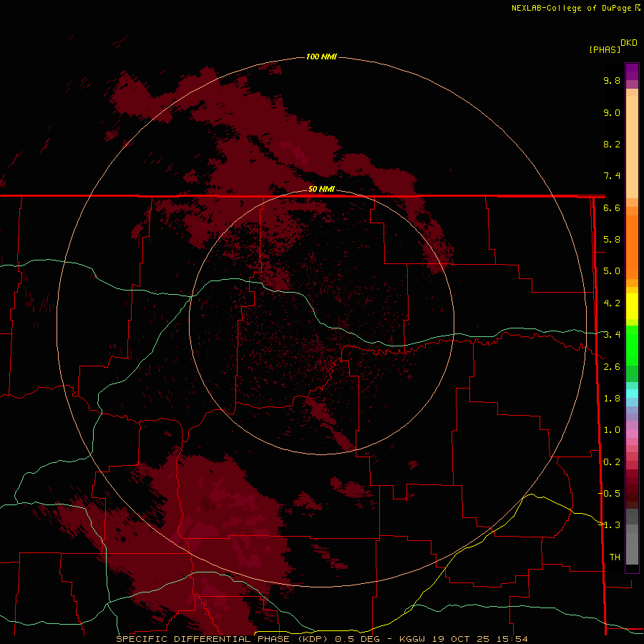Click the 4.2 value on color scale
Viewport: 644px width, 644px height.
612,303
